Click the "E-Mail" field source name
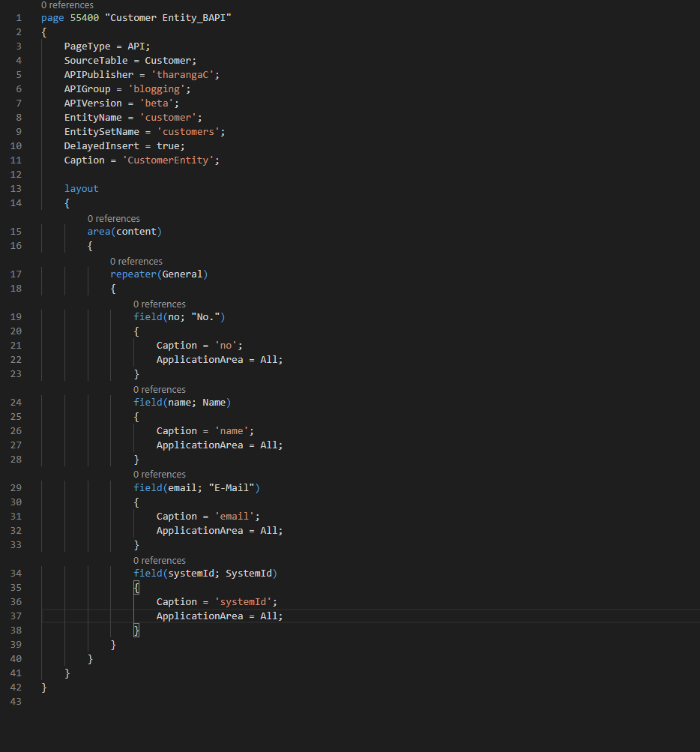This screenshot has height=752, width=700. coord(231,488)
